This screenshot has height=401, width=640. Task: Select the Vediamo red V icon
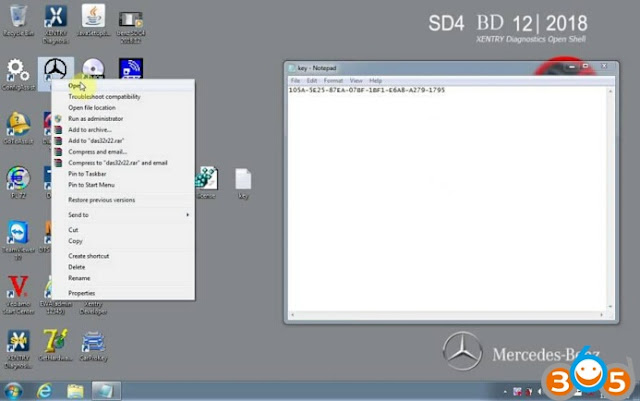point(18,294)
